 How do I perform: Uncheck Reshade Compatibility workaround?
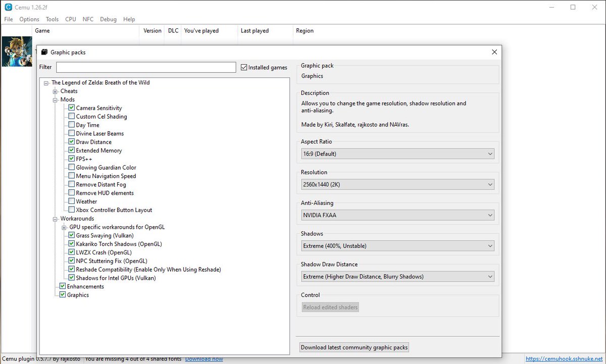[72, 270]
